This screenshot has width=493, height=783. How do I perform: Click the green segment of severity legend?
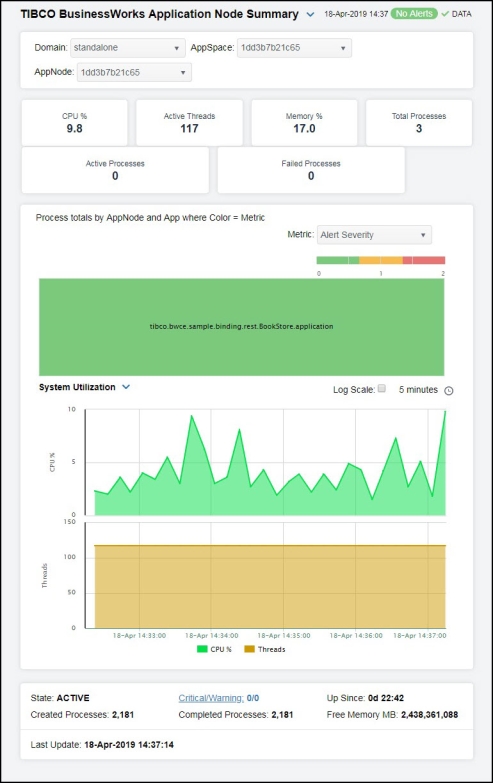click(338, 260)
